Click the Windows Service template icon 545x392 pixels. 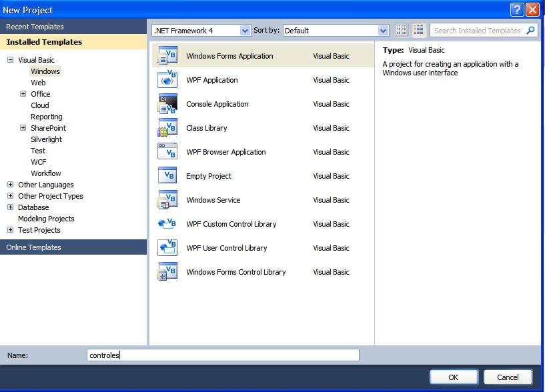pos(167,199)
